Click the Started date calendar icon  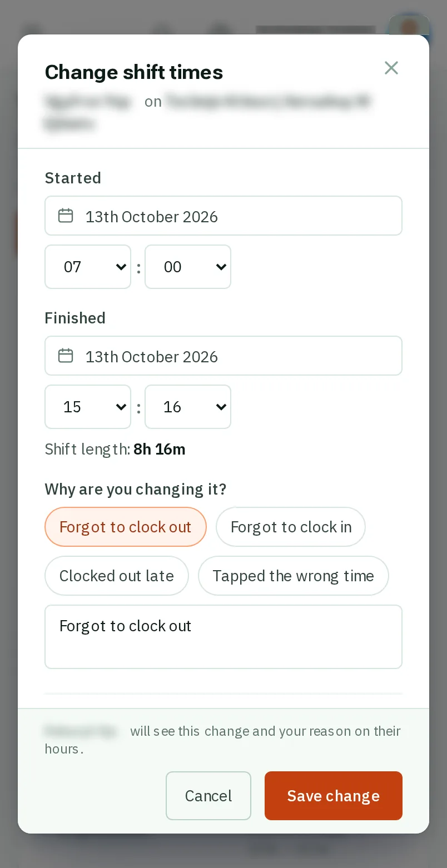tap(66, 216)
